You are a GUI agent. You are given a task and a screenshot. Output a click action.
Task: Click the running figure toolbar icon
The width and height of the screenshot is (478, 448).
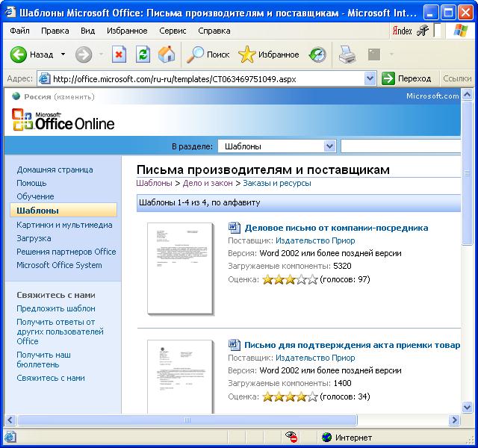423,31
